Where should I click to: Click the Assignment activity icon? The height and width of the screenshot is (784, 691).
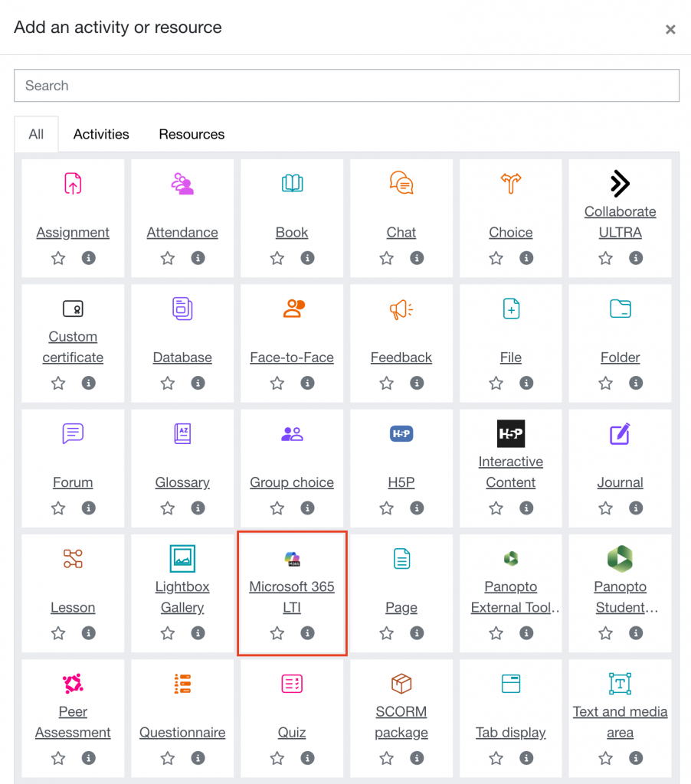click(x=73, y=184)
